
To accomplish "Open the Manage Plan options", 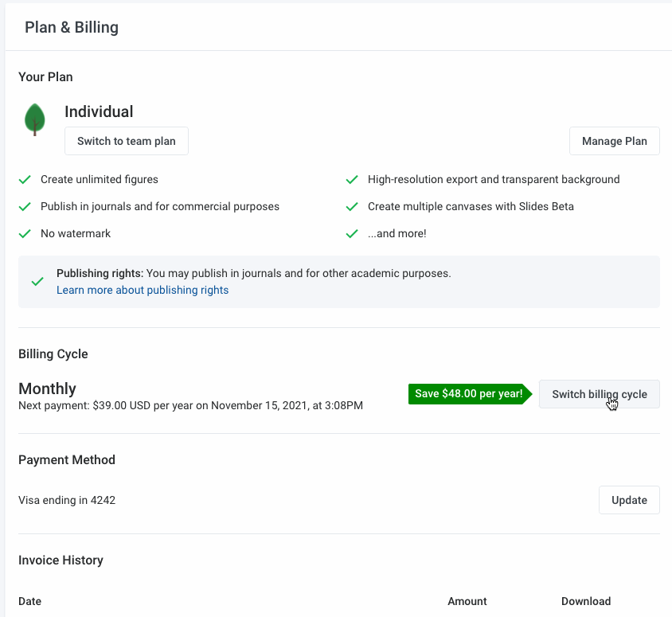I will point(614,141).
